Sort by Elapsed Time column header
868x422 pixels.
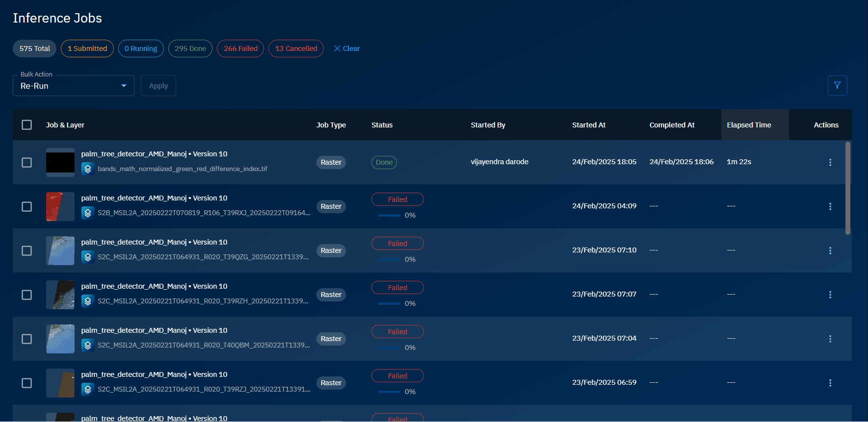[x=749, y=125]
